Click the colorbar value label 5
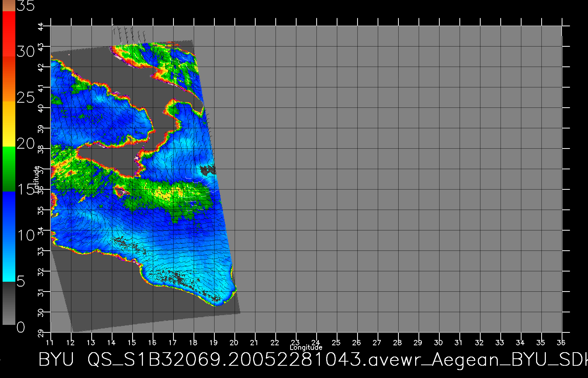 [21, 281]
